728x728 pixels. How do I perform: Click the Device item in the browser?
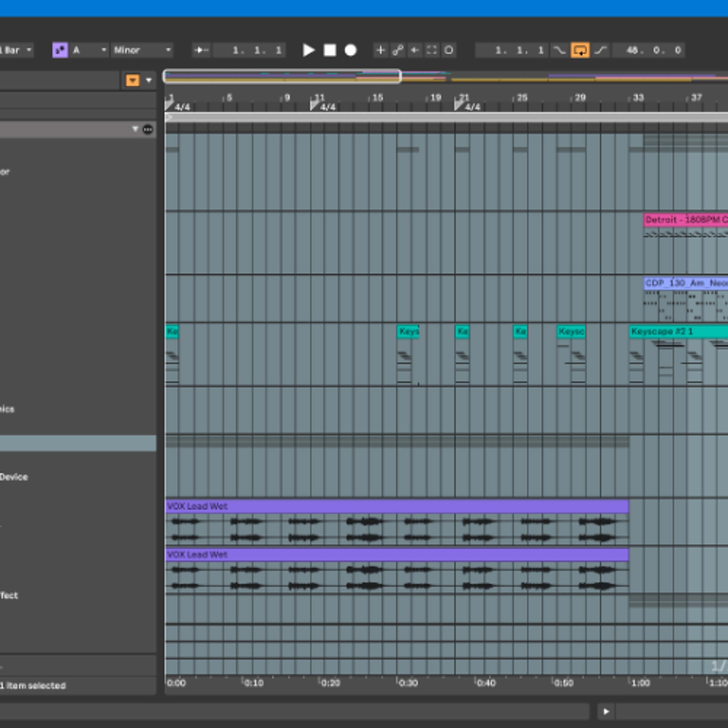tap(14, 477)
